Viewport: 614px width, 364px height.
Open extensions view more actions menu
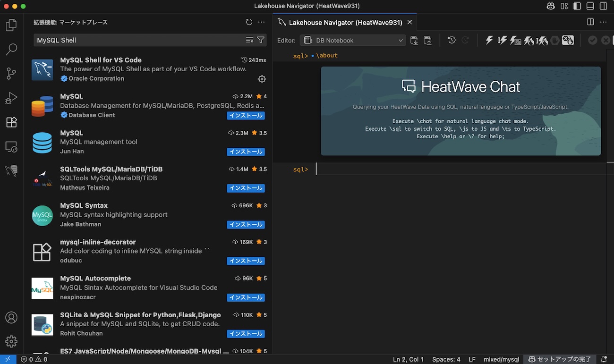pyautogui.click(x=262, y=22)
